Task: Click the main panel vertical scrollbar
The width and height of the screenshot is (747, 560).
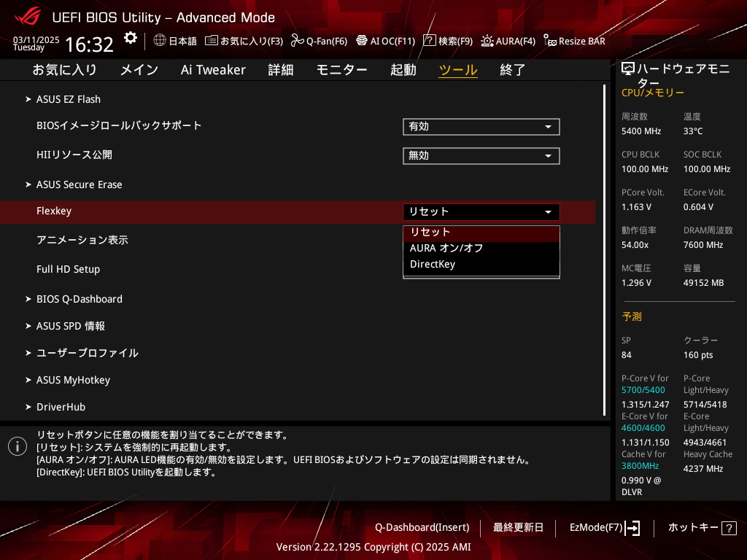Action: pos(605,250)
